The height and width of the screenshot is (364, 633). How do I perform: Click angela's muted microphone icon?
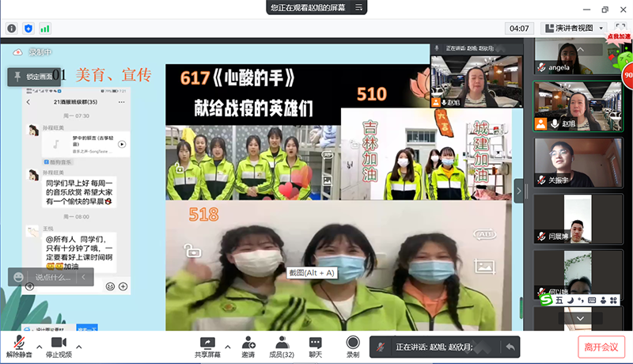[x=541, y=68]
